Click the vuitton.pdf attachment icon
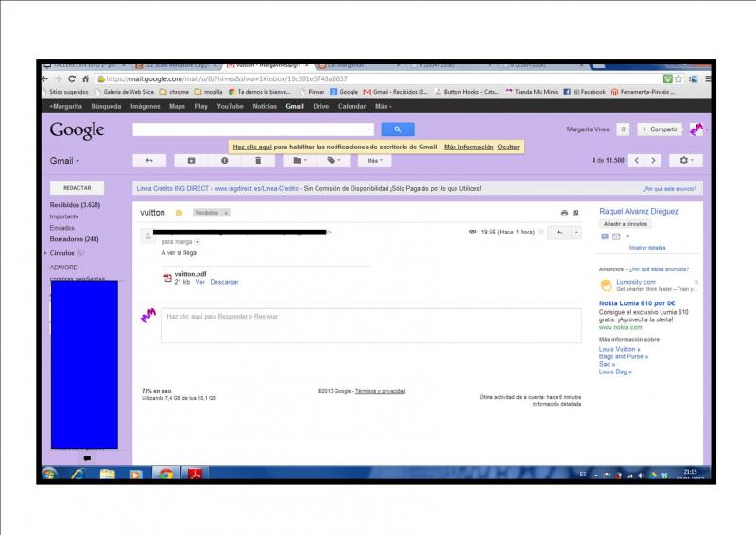 click(167, 277)
